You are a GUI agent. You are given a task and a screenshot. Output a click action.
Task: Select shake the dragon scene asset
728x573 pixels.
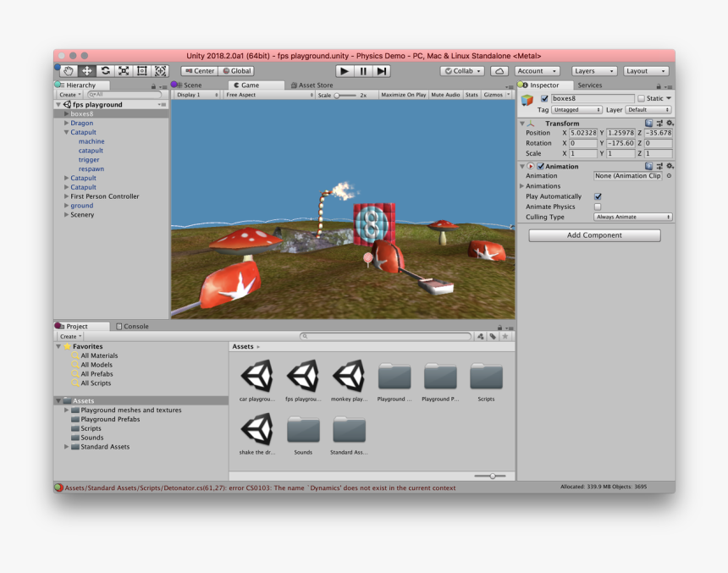[256, 433]
